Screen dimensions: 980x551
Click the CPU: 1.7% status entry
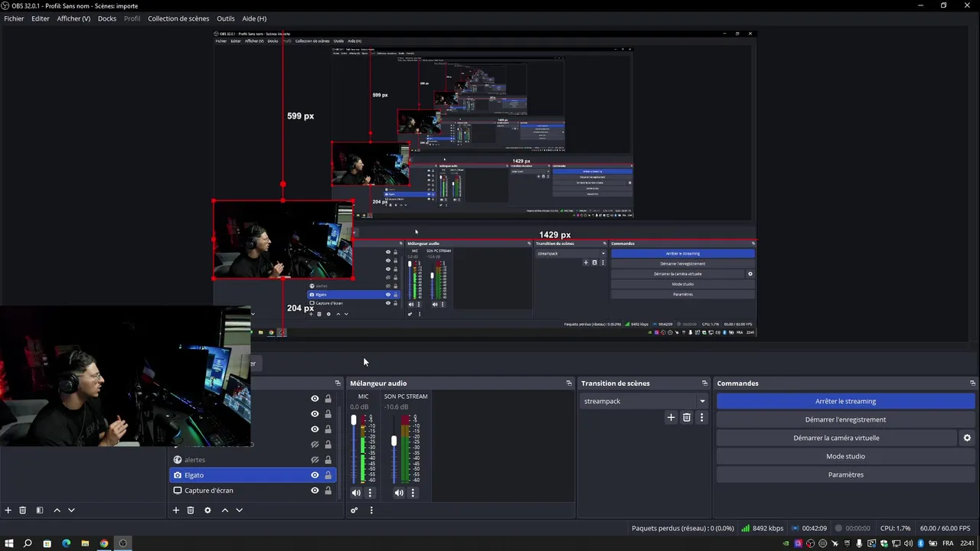pyautogui.click(x=895, y=528)
